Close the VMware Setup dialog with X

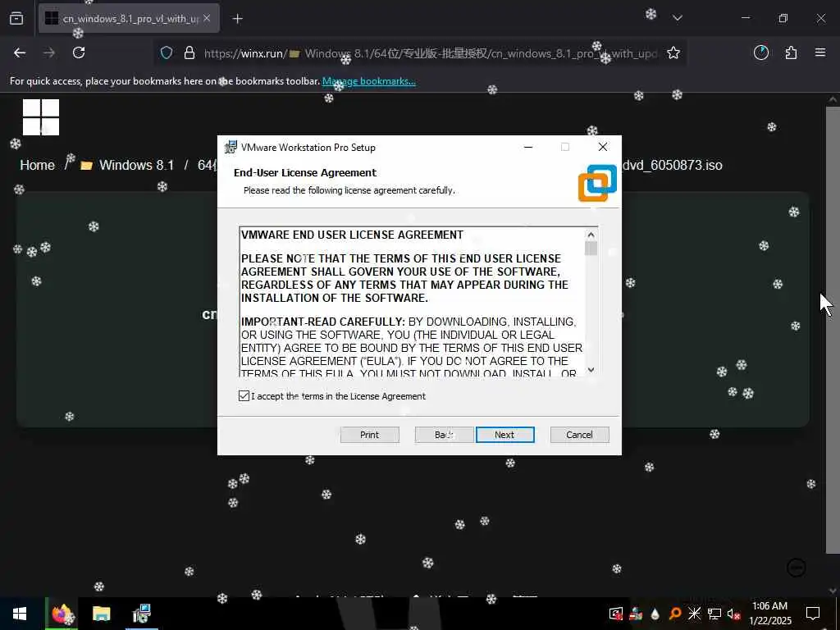point(603,147)
